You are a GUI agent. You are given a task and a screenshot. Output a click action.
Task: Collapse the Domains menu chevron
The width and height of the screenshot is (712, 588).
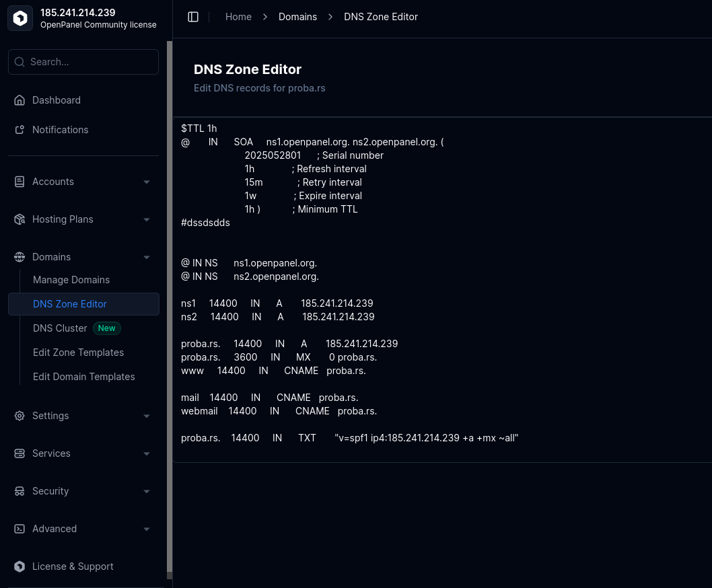pyautogui.click(x=147, y=258)
